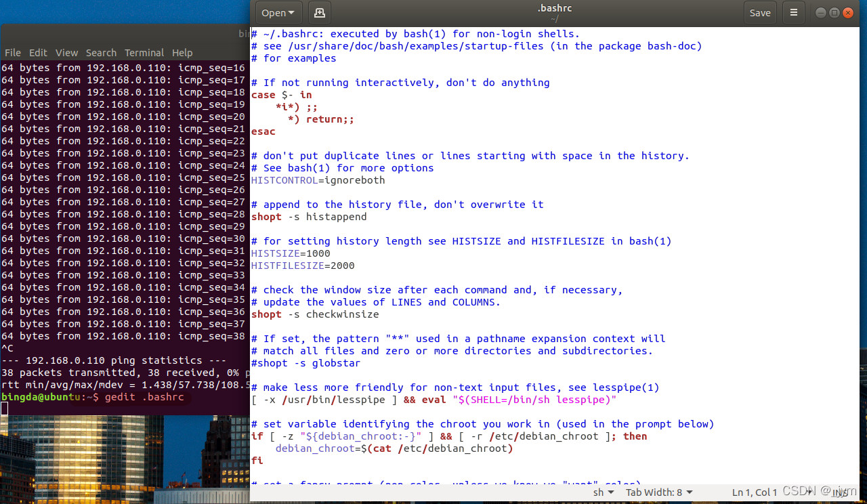Screen dimensions: 867x504
Task: Click the terminal cursor block
Action: [4, 408]
